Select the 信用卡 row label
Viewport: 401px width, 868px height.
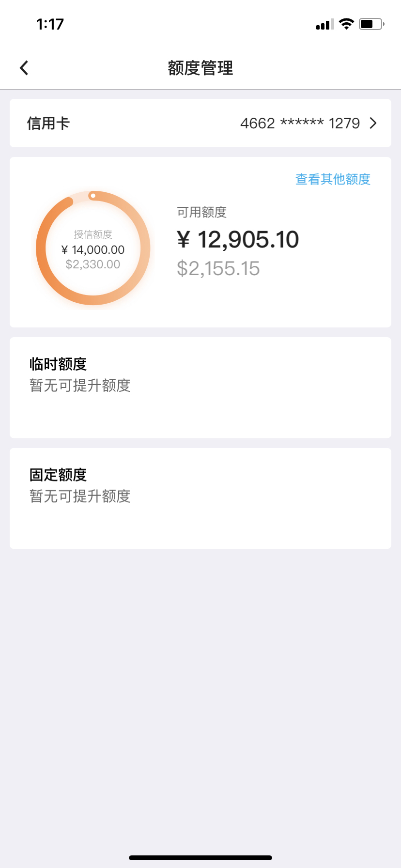pyautogui.click(x=48, y=123)
